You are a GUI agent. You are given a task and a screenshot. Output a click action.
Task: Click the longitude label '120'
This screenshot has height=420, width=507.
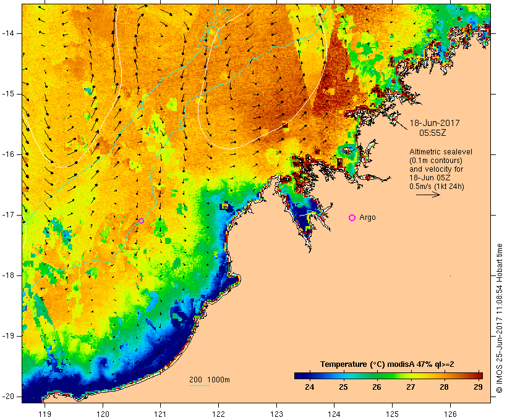tap(103, 414)
